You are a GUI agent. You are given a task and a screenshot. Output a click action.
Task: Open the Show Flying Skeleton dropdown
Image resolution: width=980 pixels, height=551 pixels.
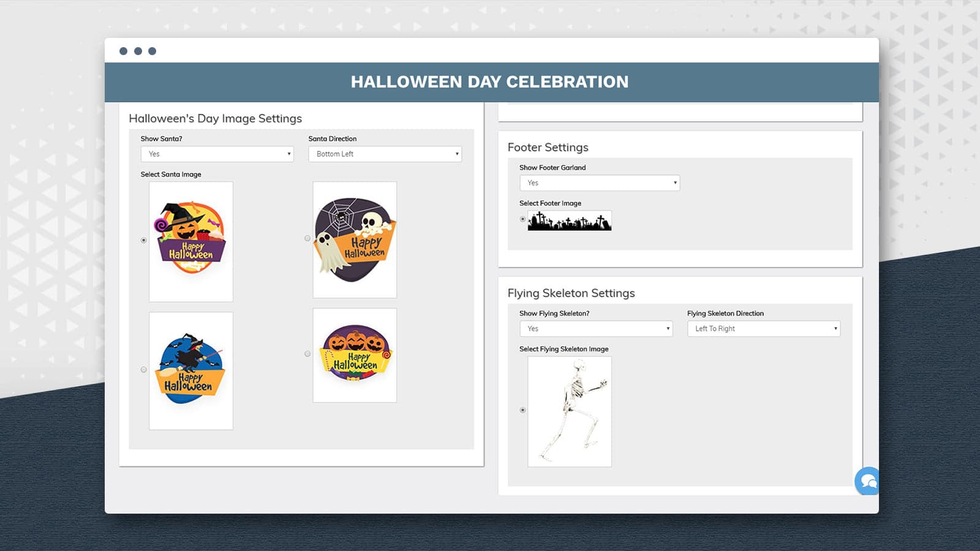(x=596, y=329)
